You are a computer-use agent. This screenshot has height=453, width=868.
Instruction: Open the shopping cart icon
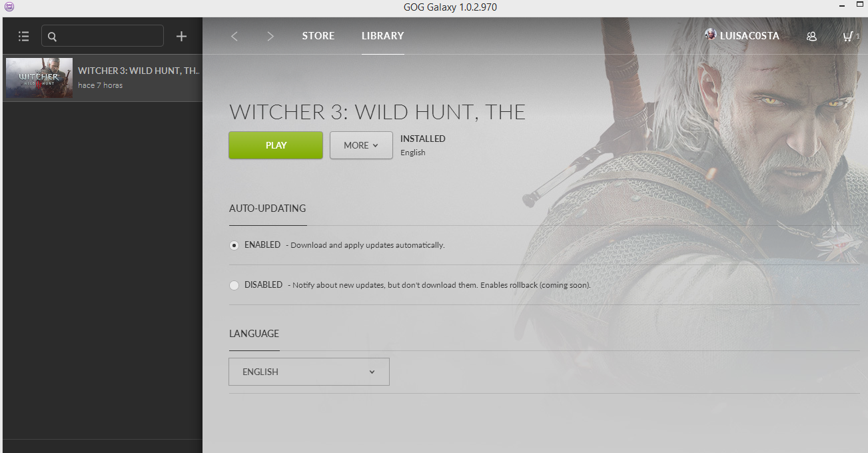(x=847, y=36)
